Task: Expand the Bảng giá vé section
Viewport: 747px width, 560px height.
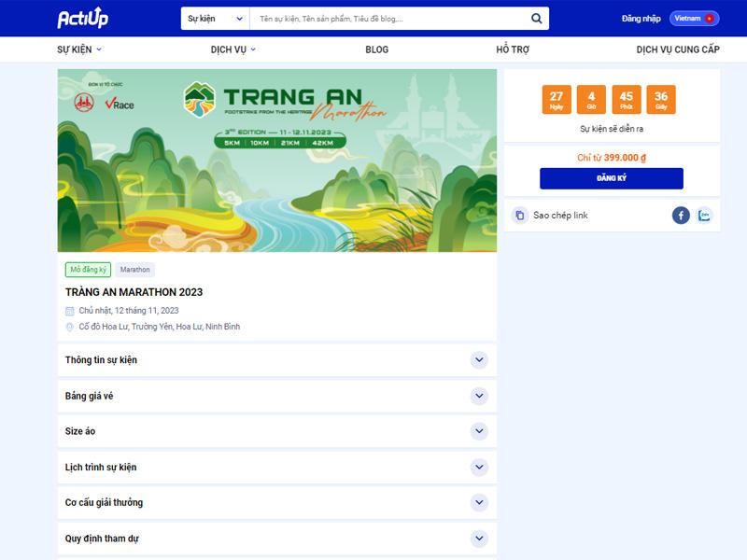Action: pyautogui.click(x=479, y=396)
